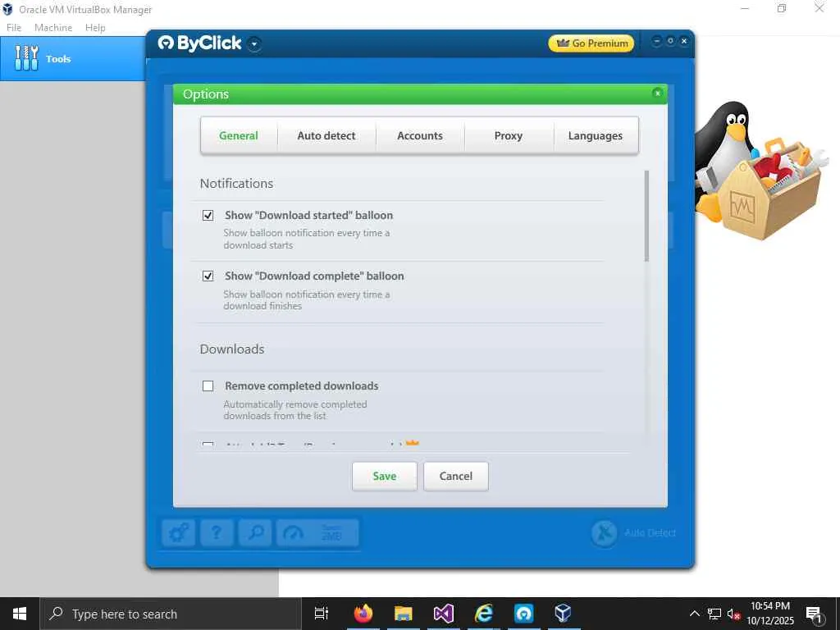Open File Explorer from the taskbar
The width and height of the screenshot is (840, 630).
(404, 614)
